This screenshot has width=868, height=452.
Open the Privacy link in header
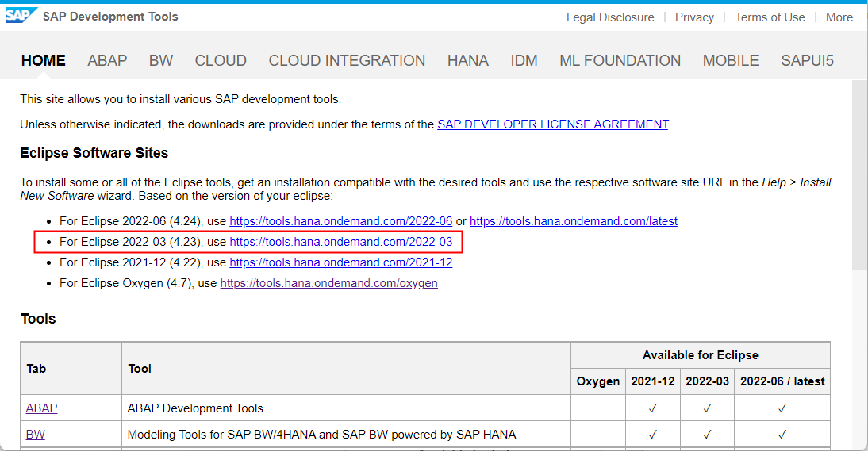pyautogui.click(x=694, y=17)
